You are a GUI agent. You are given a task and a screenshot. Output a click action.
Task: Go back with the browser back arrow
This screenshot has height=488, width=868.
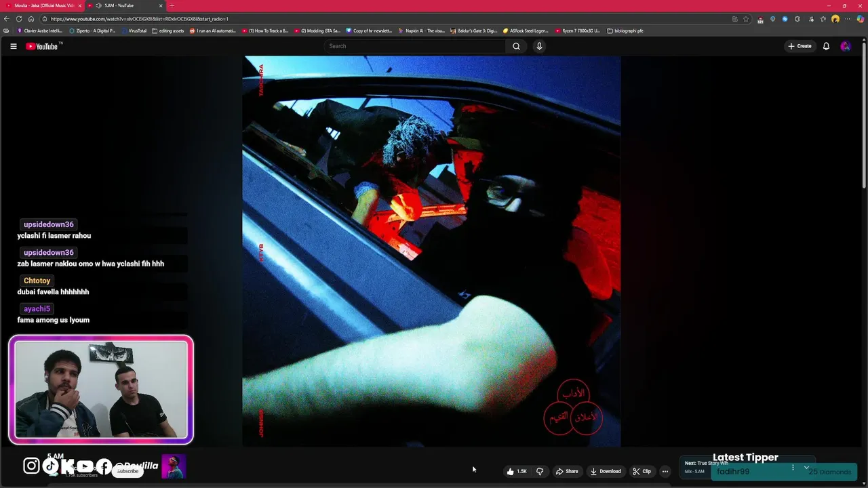[7, 19]
